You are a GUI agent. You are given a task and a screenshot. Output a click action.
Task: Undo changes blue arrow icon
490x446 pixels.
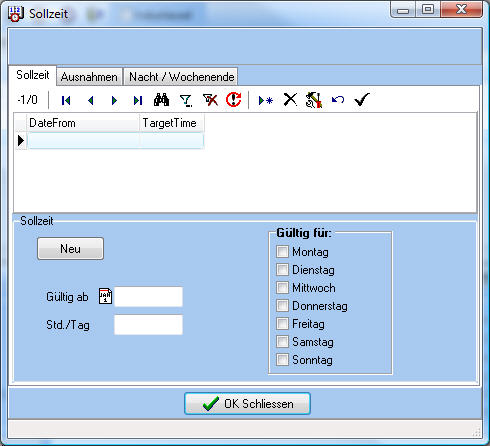click(x=338, y=99)
